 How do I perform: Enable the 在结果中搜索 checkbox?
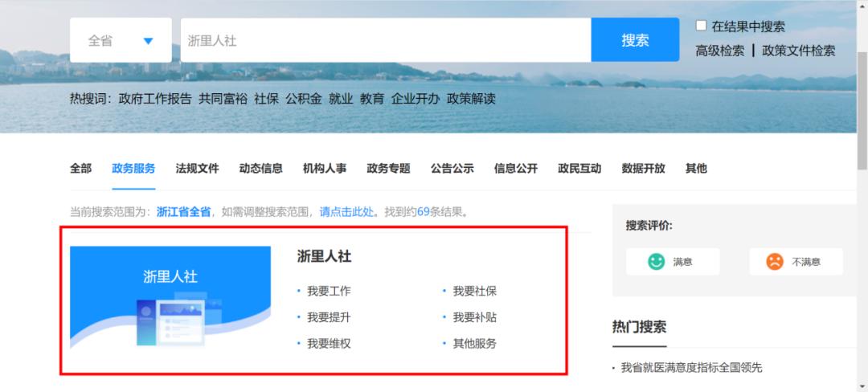(701, 26)
